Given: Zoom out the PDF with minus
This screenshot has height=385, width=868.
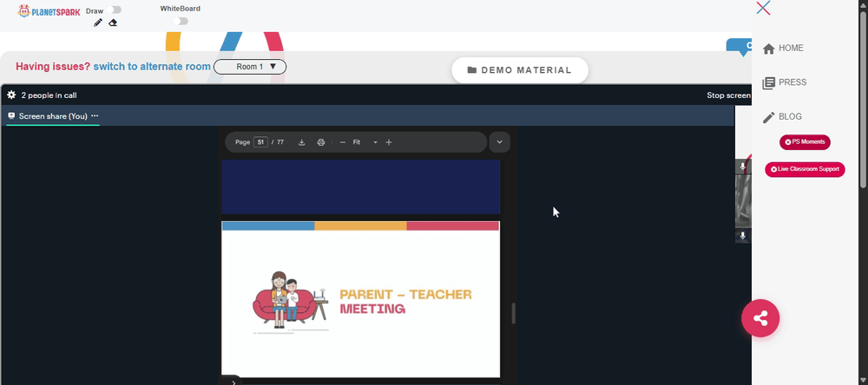Looking at the screenshot, I should pos(343,142).
